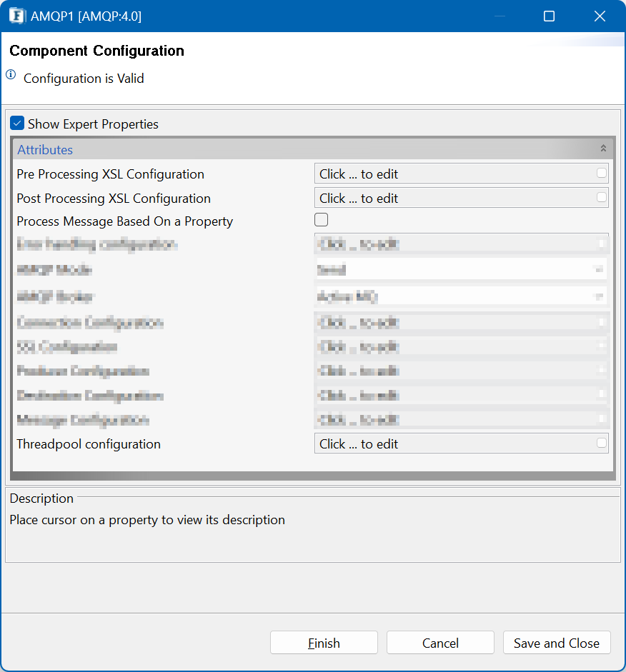This screenshot has width=626, height=672.
Task: Open editor button for Post Processing XSL Configuration
Action: click(602, 197)
